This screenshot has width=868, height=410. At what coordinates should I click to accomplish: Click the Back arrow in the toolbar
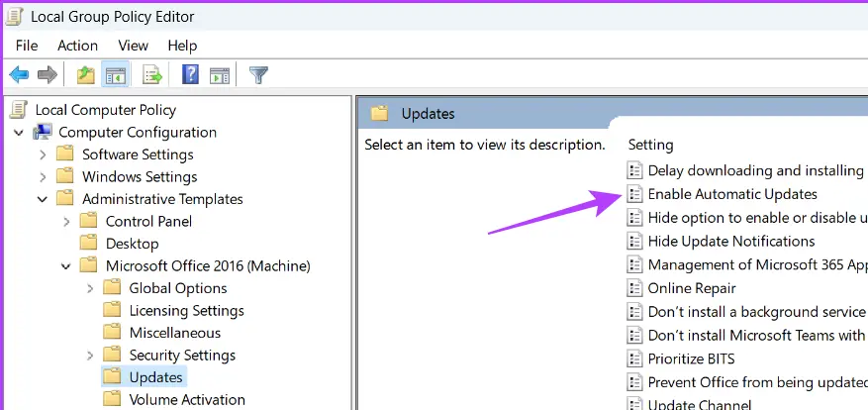(x=19, y=75)
